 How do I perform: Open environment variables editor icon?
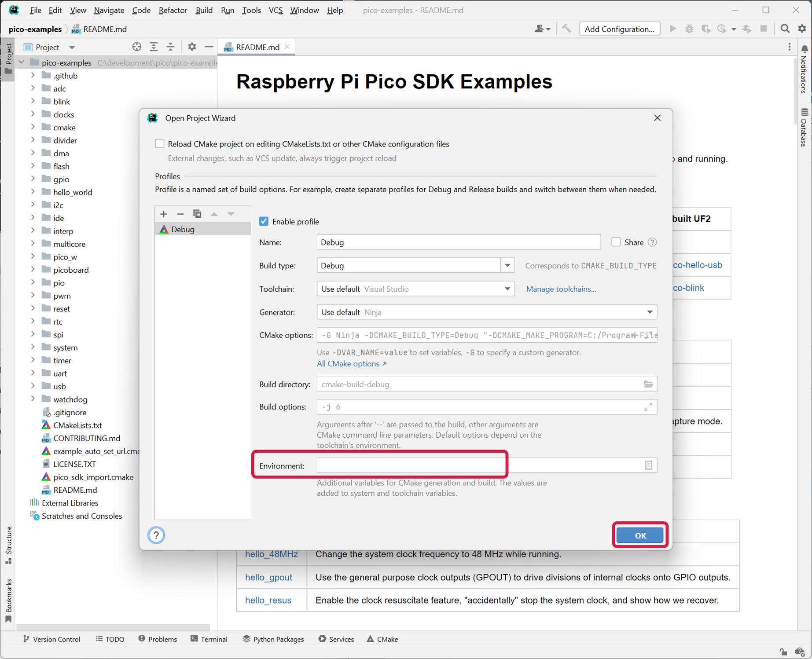[648, 465]
